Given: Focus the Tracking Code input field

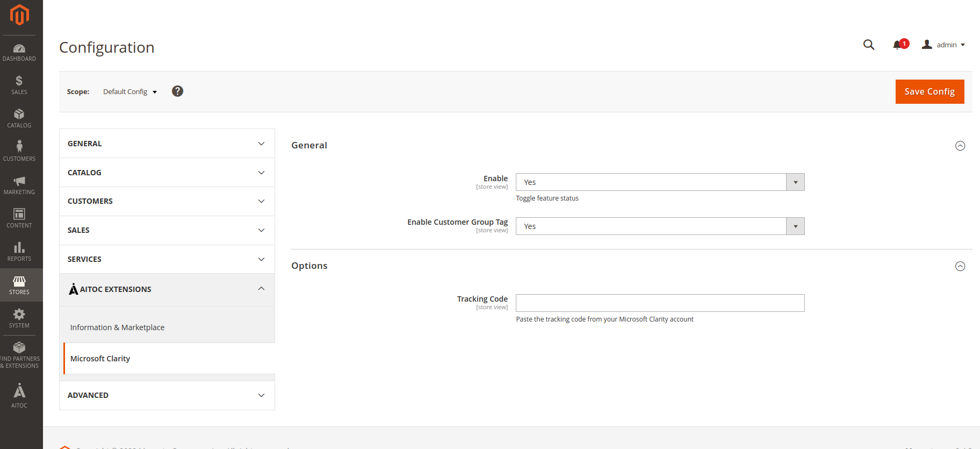Looking at the screenshot, I should point(660,303).
